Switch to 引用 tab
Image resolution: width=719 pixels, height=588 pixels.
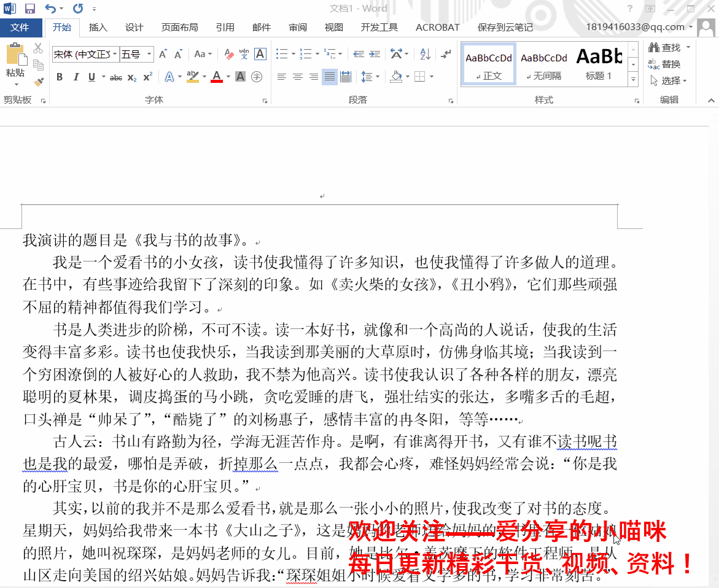coord(225,28)
